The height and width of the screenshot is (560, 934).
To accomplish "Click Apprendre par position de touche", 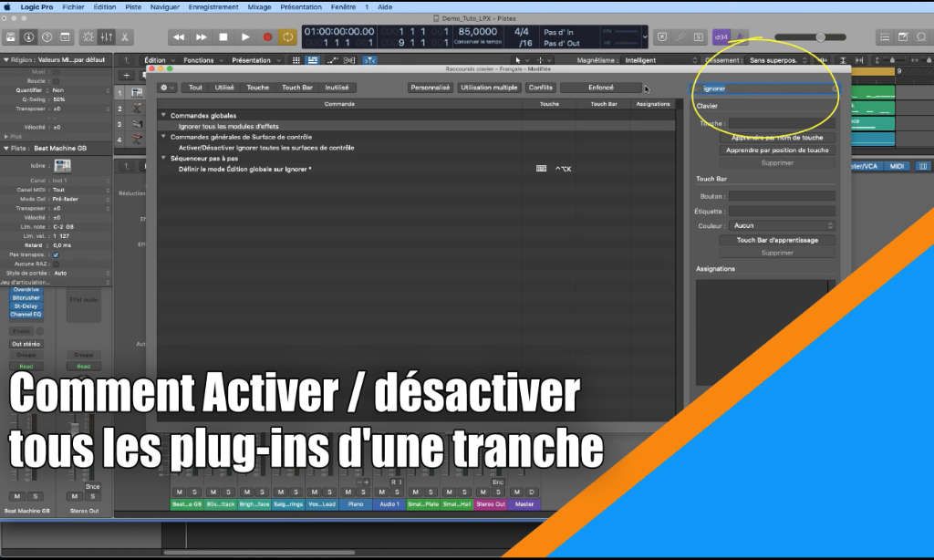I will click(x=777, y=150).
